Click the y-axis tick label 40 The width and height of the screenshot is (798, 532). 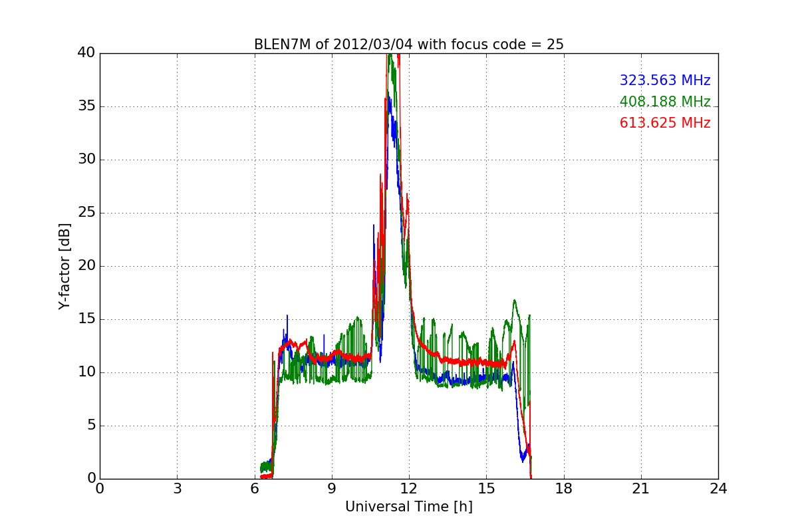86,53
